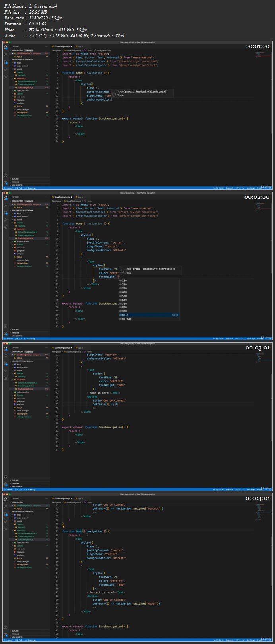
Task: Switch to App.js tab in 00:01:00 frame
Action: [x=81, y=47]
